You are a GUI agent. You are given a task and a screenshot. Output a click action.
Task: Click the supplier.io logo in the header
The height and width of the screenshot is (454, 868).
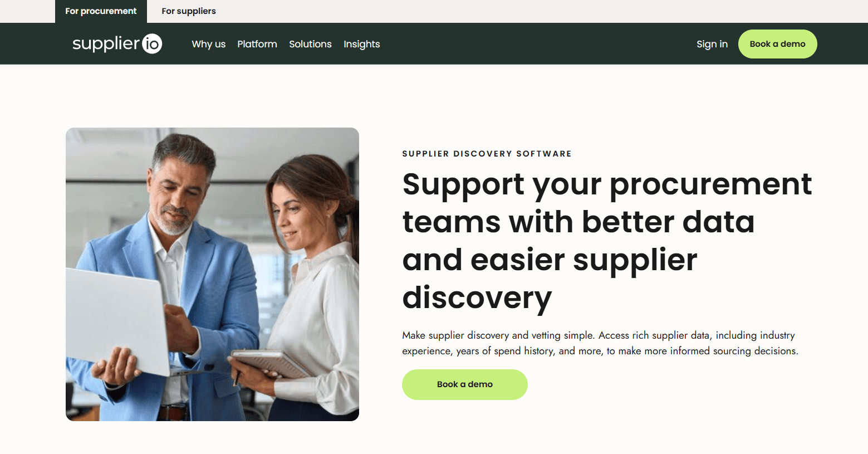(x=117, y=43)
